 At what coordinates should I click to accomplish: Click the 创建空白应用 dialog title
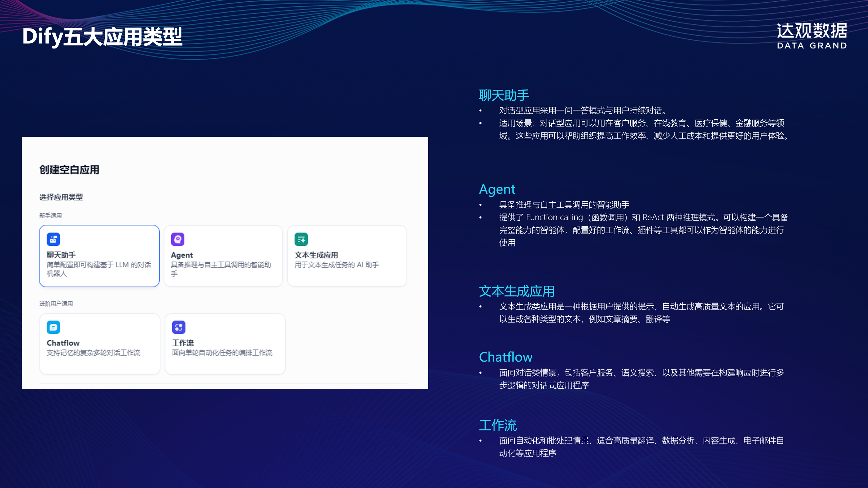click(70, 170)
